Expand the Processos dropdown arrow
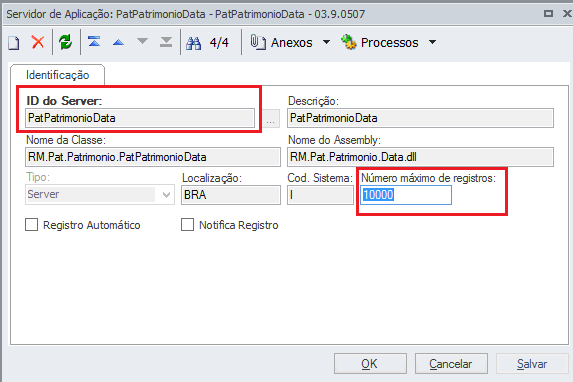 (432, 42)
